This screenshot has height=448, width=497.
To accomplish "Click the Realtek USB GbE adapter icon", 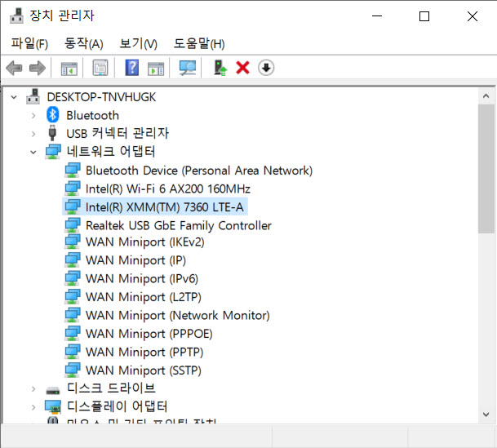I will coord(73,225).
